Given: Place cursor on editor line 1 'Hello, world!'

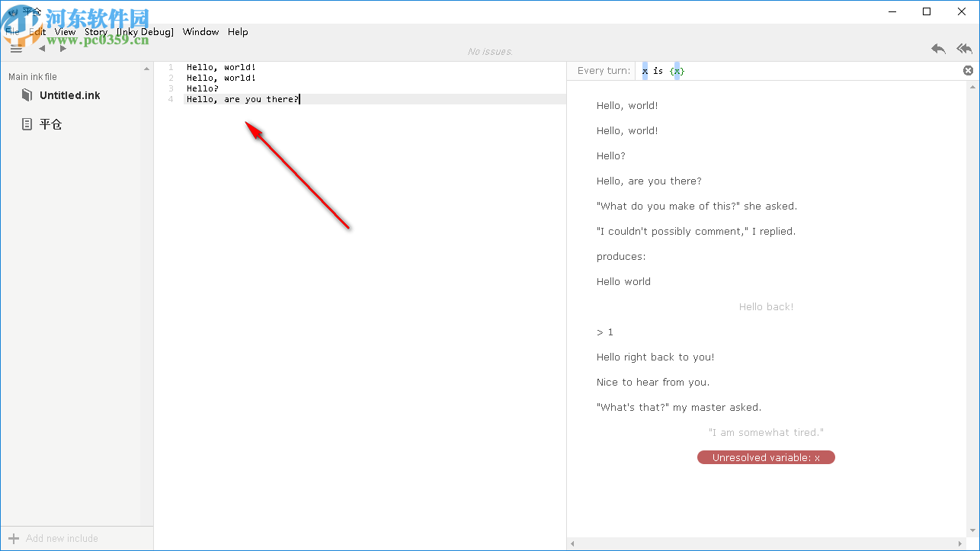Looking at the screenshot, I should point(221,67).
